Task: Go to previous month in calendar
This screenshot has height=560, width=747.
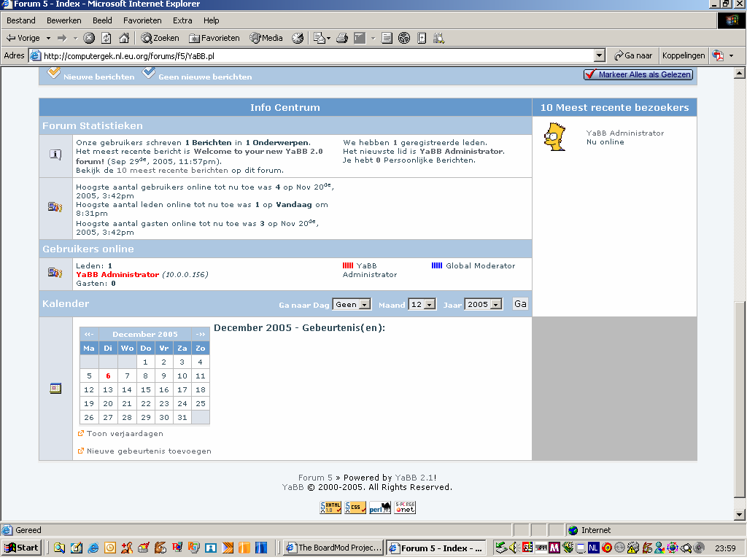Action: (x=88, y=334)
